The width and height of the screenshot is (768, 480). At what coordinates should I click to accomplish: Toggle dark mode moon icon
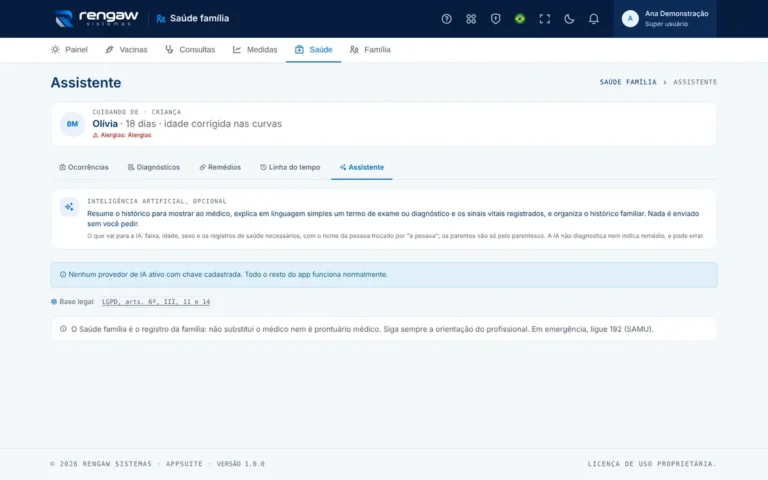(569, 19)
